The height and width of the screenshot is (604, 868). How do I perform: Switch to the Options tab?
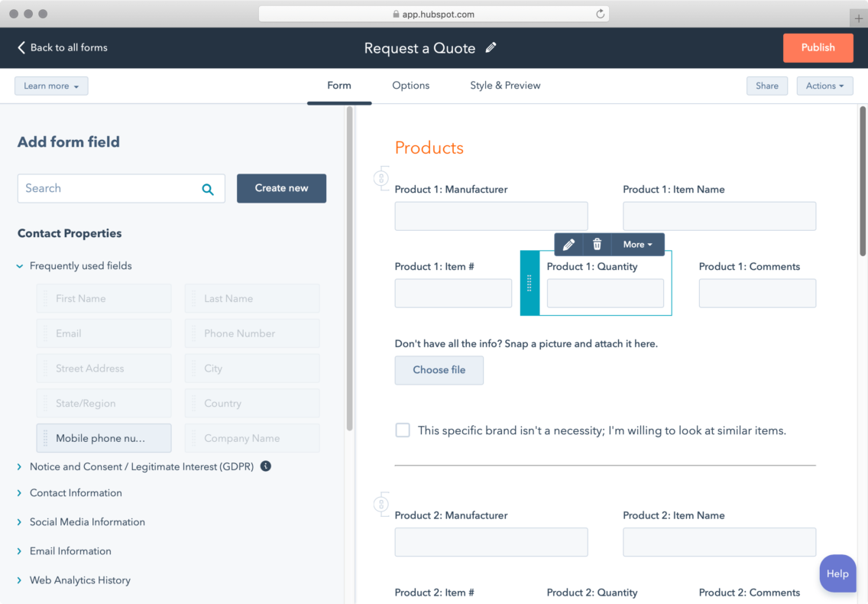click(410, 86)
